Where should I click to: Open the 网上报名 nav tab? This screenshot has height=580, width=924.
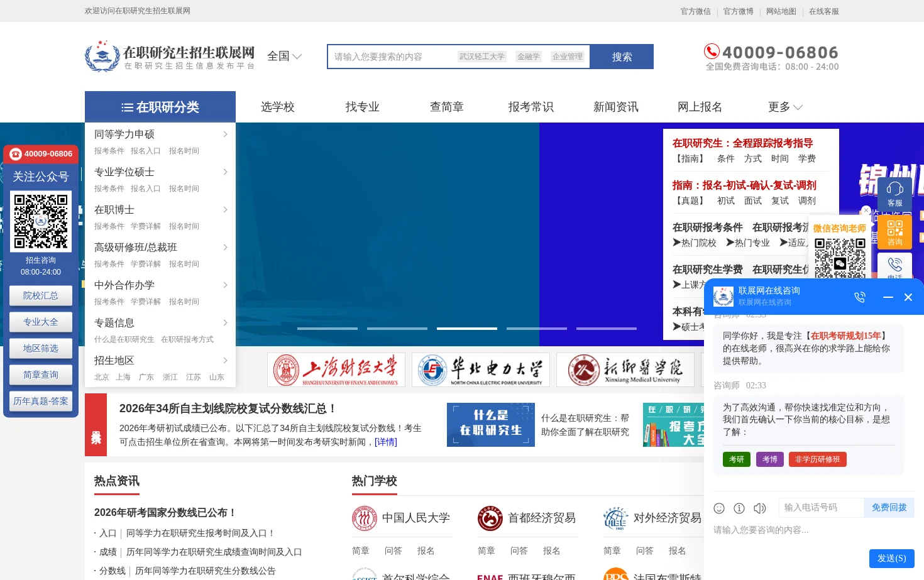700,107
